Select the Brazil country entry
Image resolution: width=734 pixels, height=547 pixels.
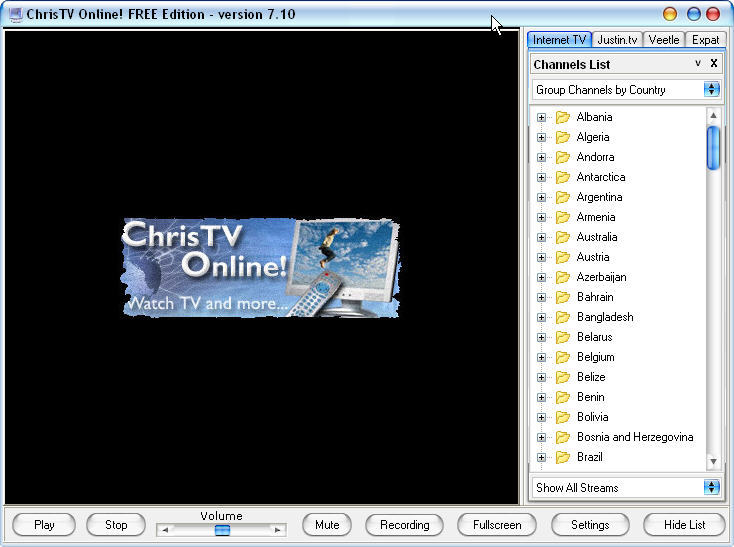point(590,457)
